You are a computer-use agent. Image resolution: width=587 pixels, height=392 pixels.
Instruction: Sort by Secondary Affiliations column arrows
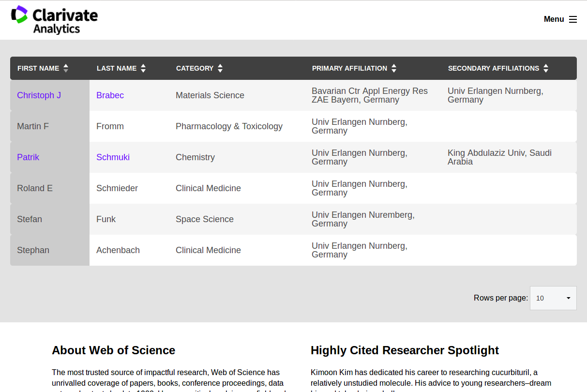pyautogui.click(x=546, y=68)
